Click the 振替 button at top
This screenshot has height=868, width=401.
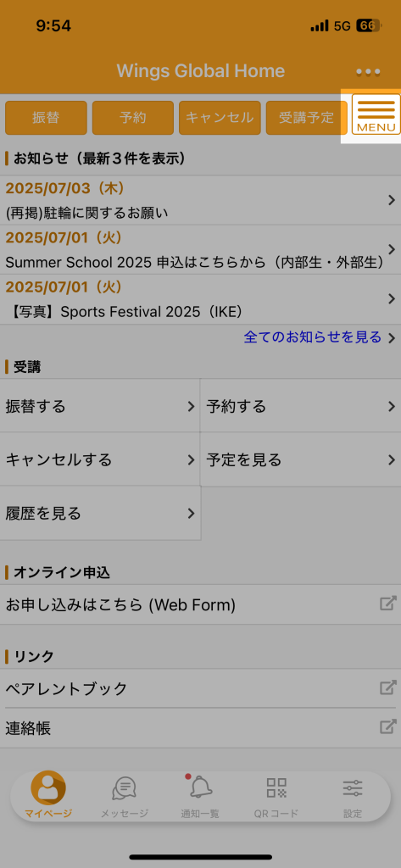pyautogui.click(x=46, y=118)
